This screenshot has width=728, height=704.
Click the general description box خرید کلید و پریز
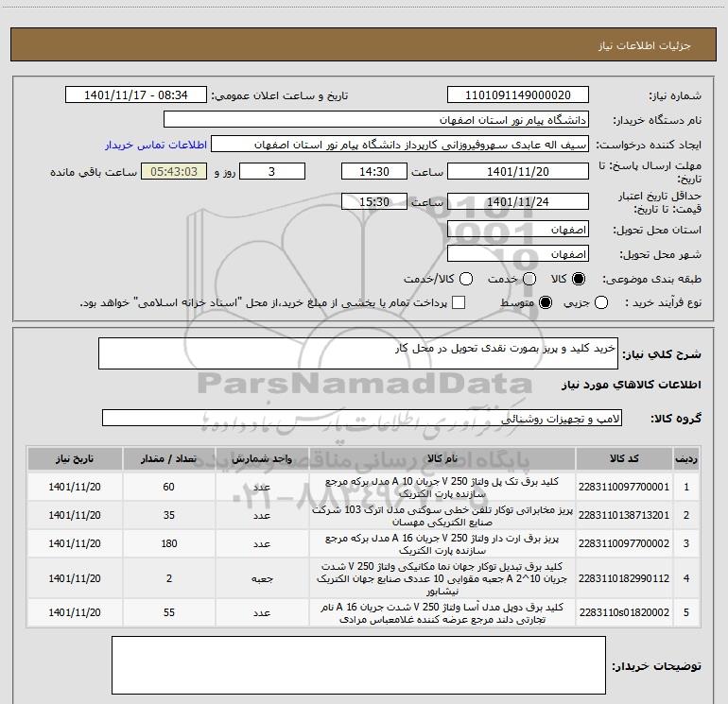[358, 353]
